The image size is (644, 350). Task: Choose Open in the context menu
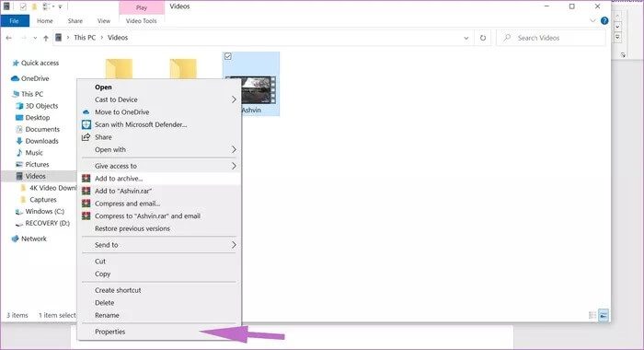tap(103, 87)
